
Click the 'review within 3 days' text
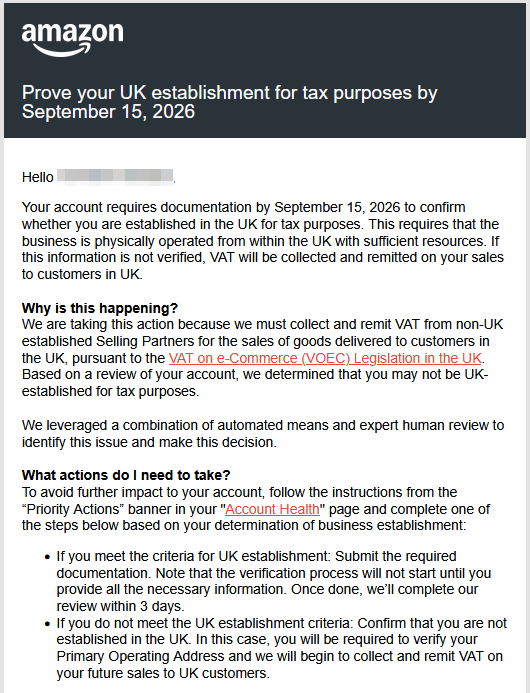(120, 606)
